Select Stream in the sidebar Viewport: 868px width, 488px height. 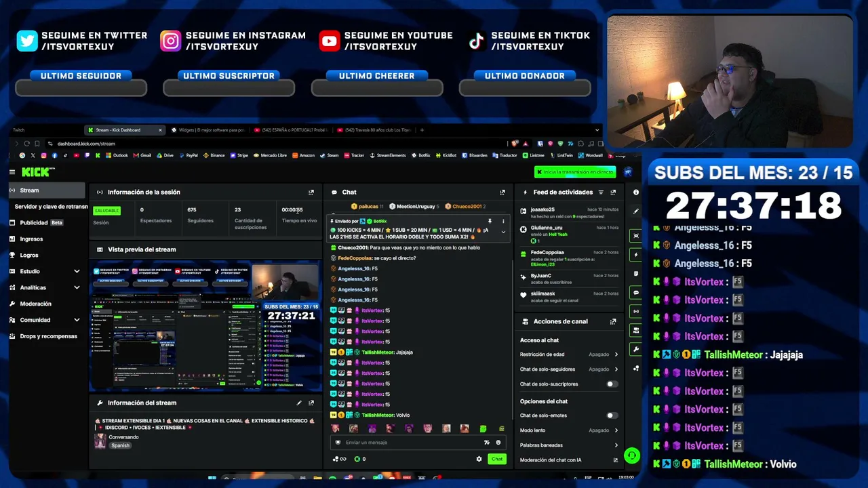pos(46,190)
